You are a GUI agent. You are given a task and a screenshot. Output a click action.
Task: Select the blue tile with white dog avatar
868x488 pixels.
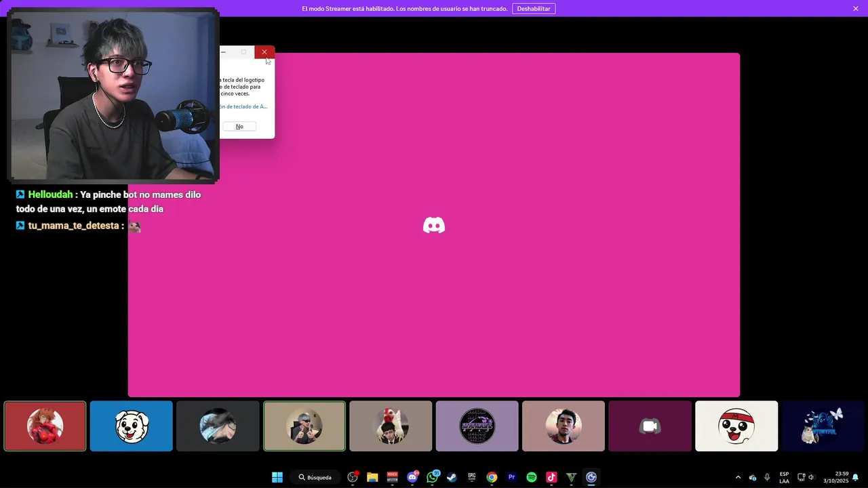pyautogui.click(x=132, y=426)
